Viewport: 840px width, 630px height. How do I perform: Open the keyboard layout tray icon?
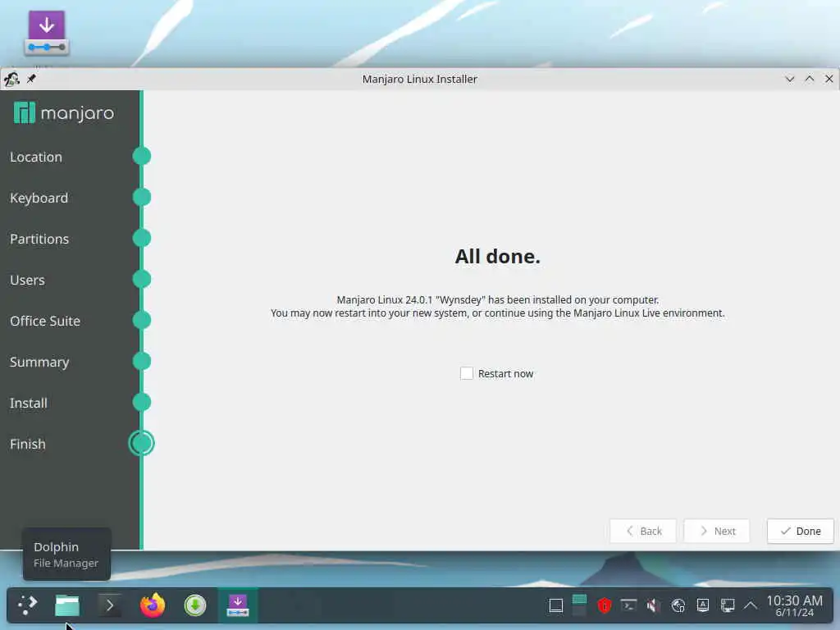703,605
